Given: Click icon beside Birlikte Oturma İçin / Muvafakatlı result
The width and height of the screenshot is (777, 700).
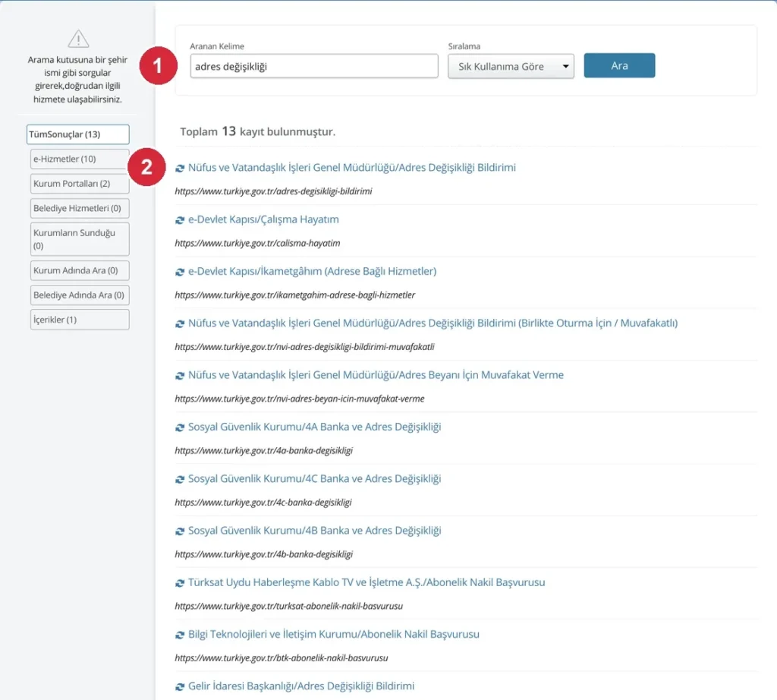Looking at the screenshot, I should (180, 323).
